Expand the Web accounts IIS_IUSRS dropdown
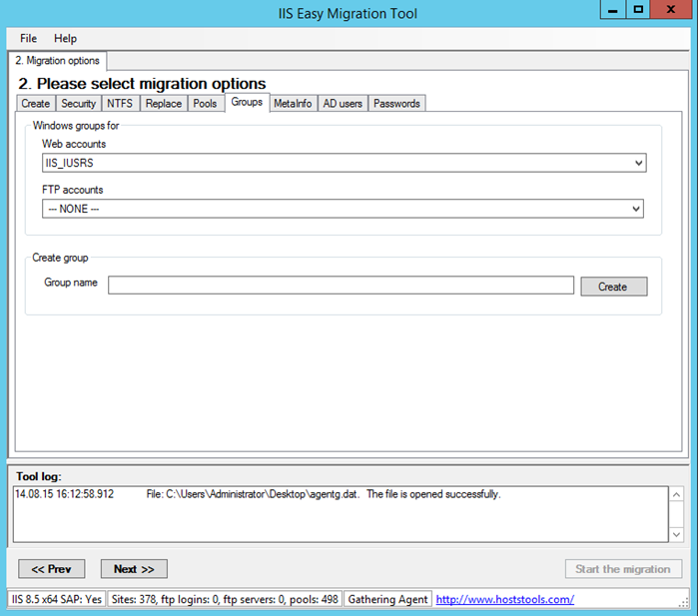Screen dimensions: 698x616 click(638, 163)
